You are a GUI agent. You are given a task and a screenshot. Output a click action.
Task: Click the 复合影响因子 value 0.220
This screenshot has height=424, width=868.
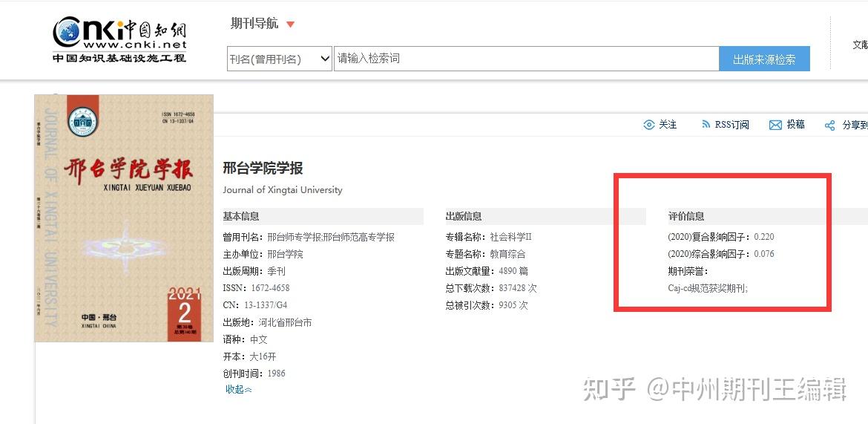pos(764,237)
